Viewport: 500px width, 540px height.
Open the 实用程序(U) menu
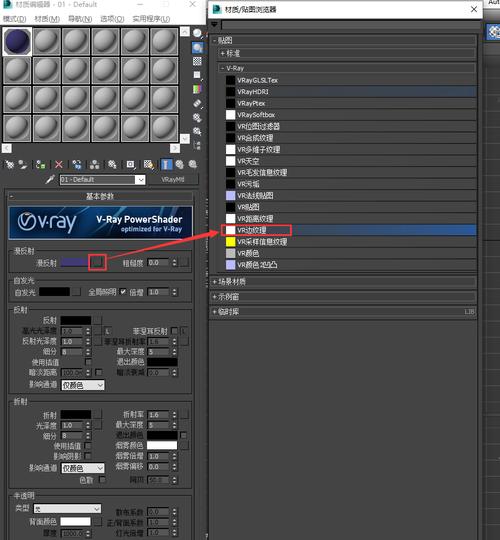click(x=151, y=19)
